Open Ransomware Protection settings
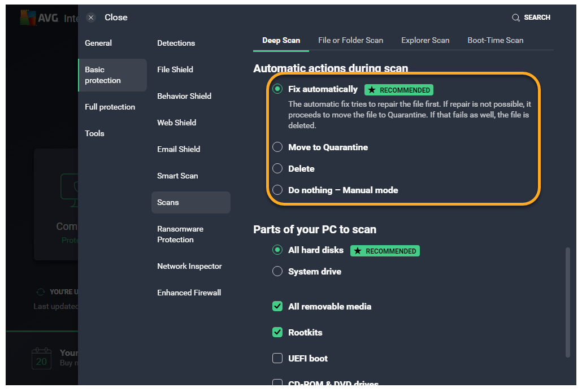The width and height of the screenshot is (582, 392). (x=180, y=234)
